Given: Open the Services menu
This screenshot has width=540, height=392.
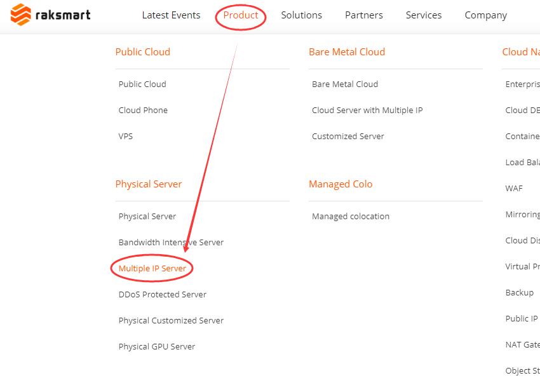Looking at the screenshot, I should (x=424, y=15).
